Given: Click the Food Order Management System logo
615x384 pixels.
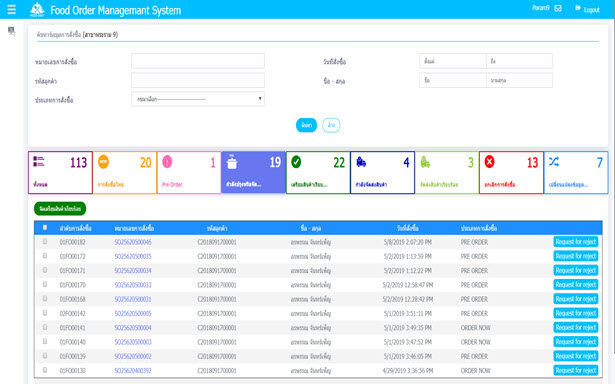Looking at the screenshot, I should click(x=37, y=9).
